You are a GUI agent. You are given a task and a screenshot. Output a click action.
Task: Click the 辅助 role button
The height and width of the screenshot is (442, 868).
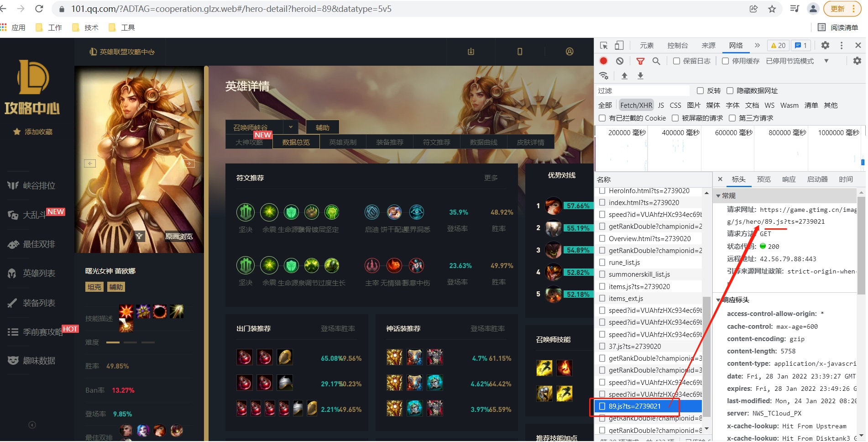point(323,127)
